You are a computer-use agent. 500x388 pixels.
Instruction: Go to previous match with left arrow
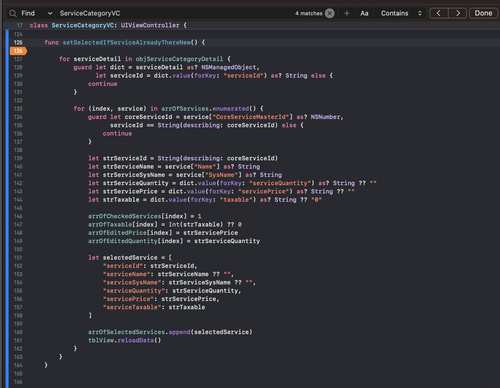(x=439, y=13)
